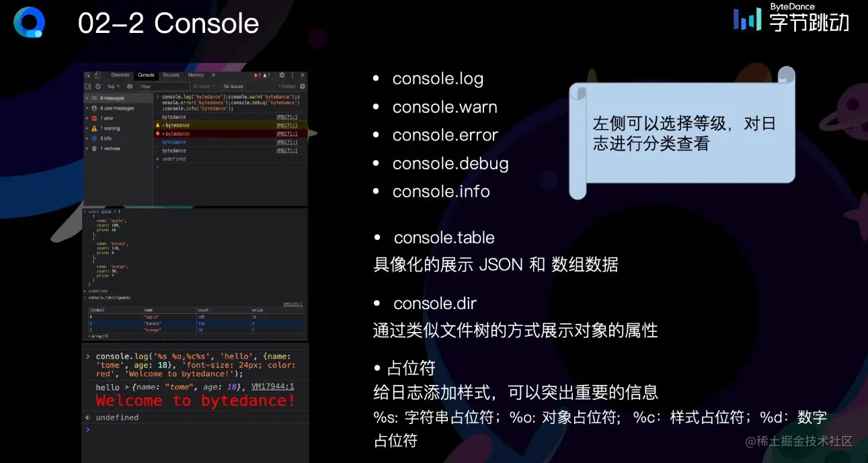Focus the console Filter input field
Image resolution: width=868 pixels, height=463 pixels.
[x=165, y=87]
